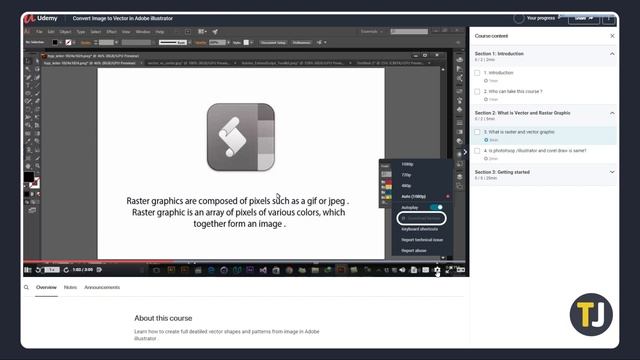Collapse Section 1: Introduction
The image size is (640, 360).
point(612,54)
